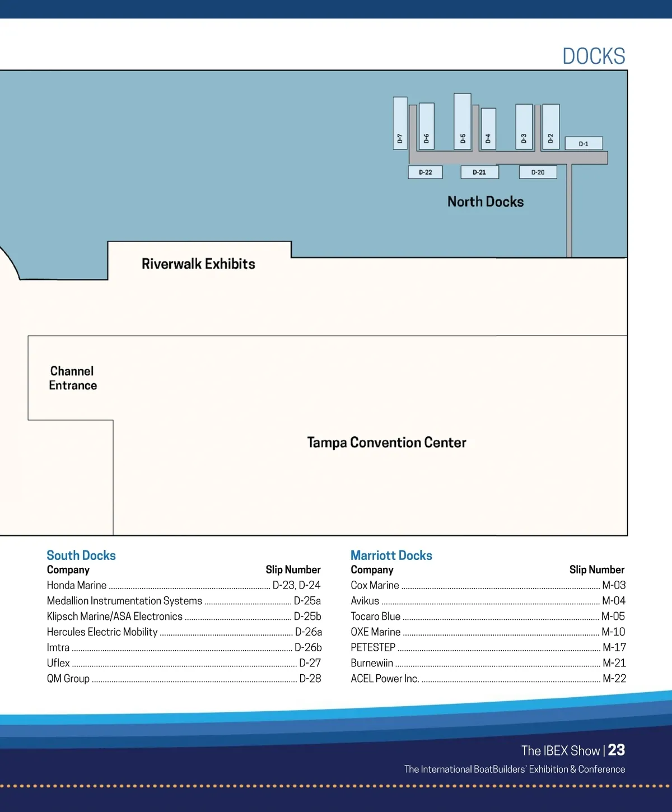Select the Cox Marine row

click(375, 585)
